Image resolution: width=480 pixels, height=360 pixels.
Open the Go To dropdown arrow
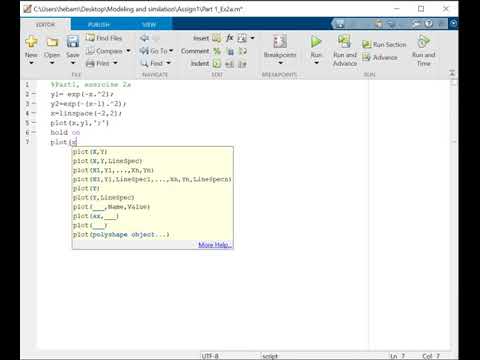pos(171,51)
